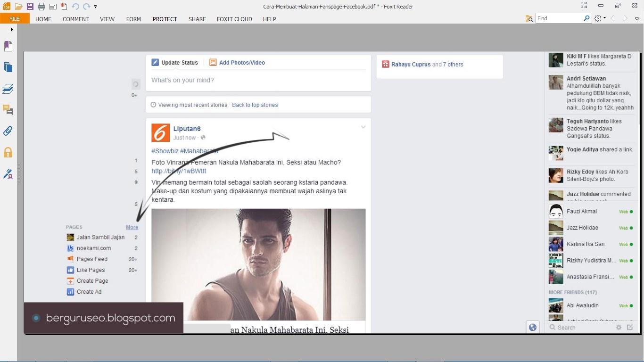Viewport: 644px width, 362px height.
Task: Create a new blank PDF icon
Action: [x=64, y=7]
